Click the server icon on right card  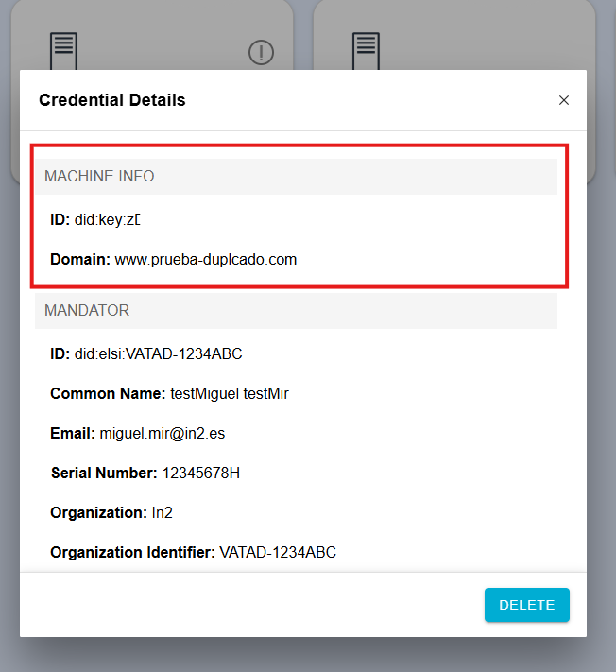(366, 48)
